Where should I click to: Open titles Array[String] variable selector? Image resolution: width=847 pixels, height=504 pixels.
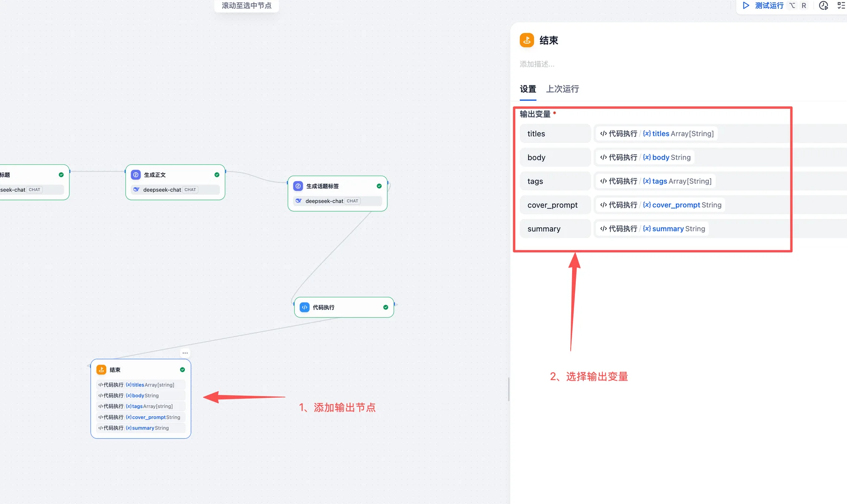657,133
